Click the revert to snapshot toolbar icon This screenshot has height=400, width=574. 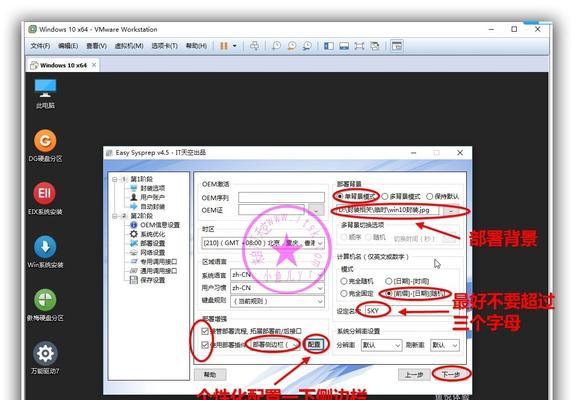292,46
